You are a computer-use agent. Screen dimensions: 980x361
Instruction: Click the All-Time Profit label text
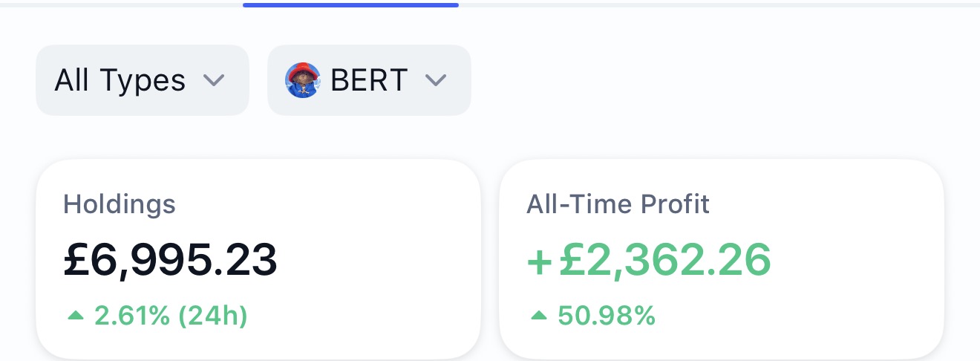[618, 204]
